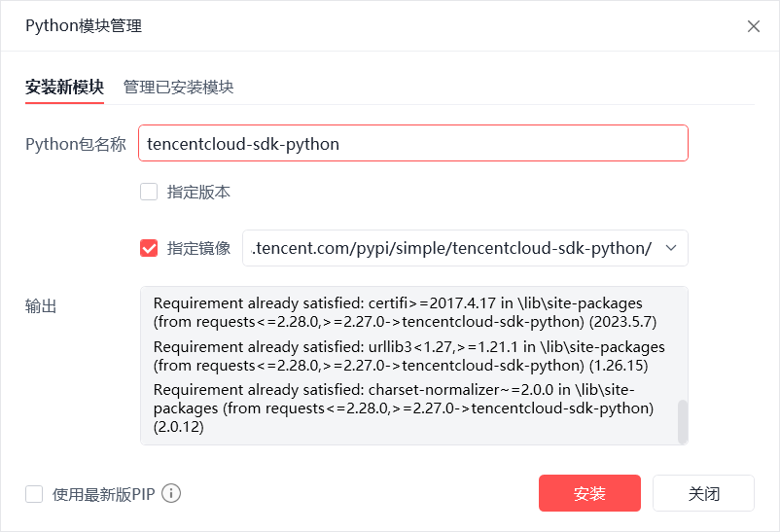Tick the 使用最新版PIP checkbox
The image size is (780, 532).
pos(34,494)
